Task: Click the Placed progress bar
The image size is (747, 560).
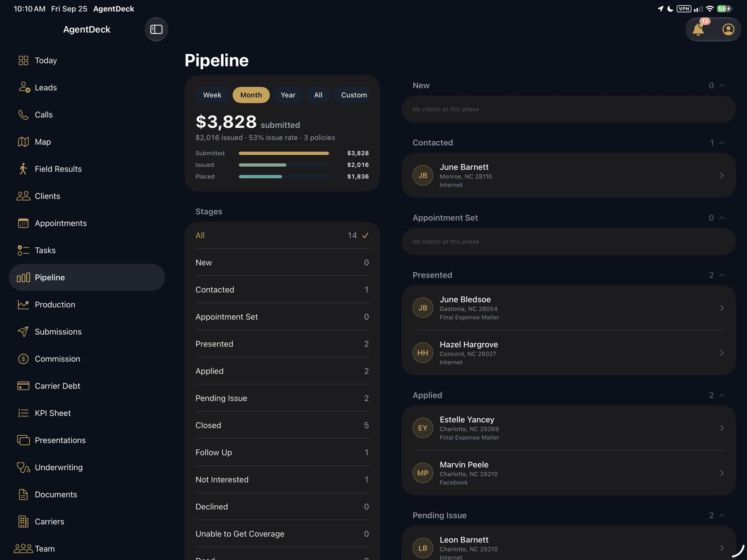Action: 284,176
